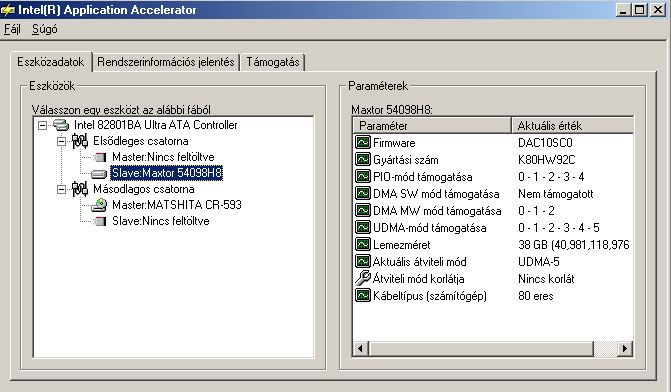Select the Másodlagos csatorna tree item

[x=143, y=189]
